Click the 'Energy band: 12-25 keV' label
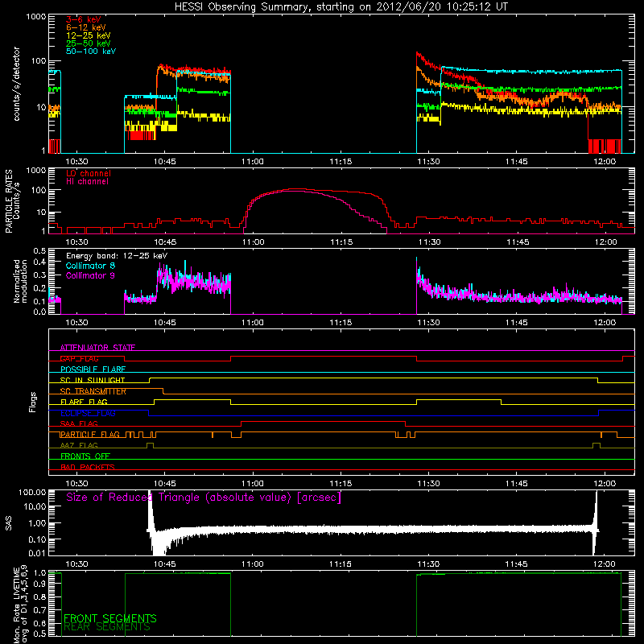 coord(117,256)
